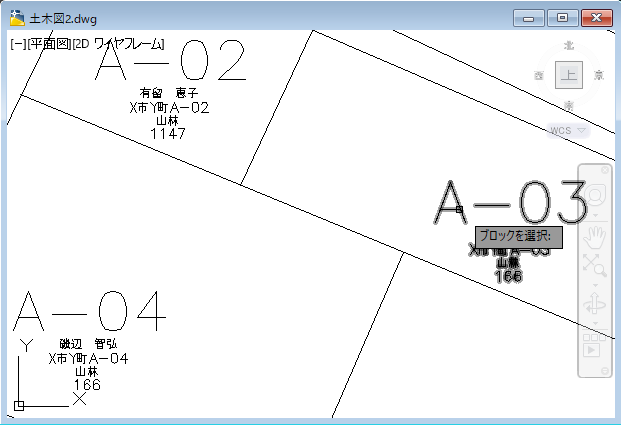The image size is (621, 425).
Task: Click the UCS icon origin square
Action: pos(19,406)
